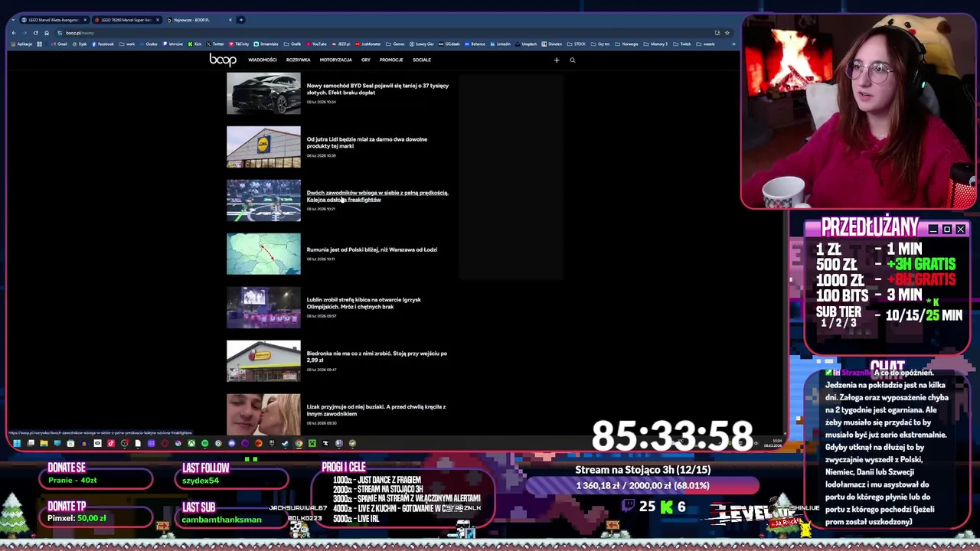Viewport: 980px width, 551px height.
Task: Open SOCIALE menu section
Action: coord(422,60)
